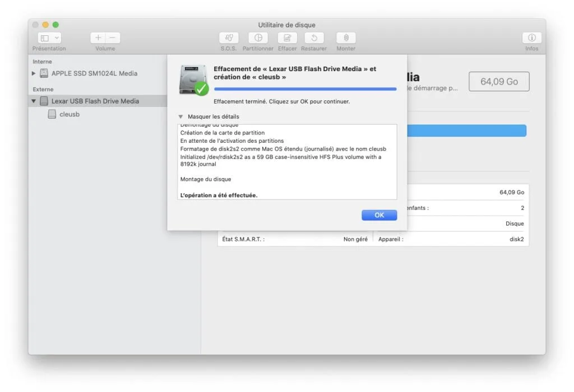Click 'En attente de l'activation des partitions'
The height and width of the screenshot is (392, 574).
(232, 141)
